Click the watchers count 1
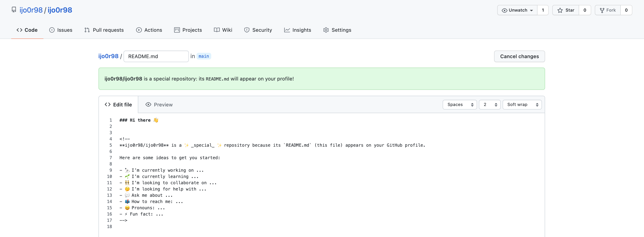This screenshot has width=644, height=237. [543, 10]
